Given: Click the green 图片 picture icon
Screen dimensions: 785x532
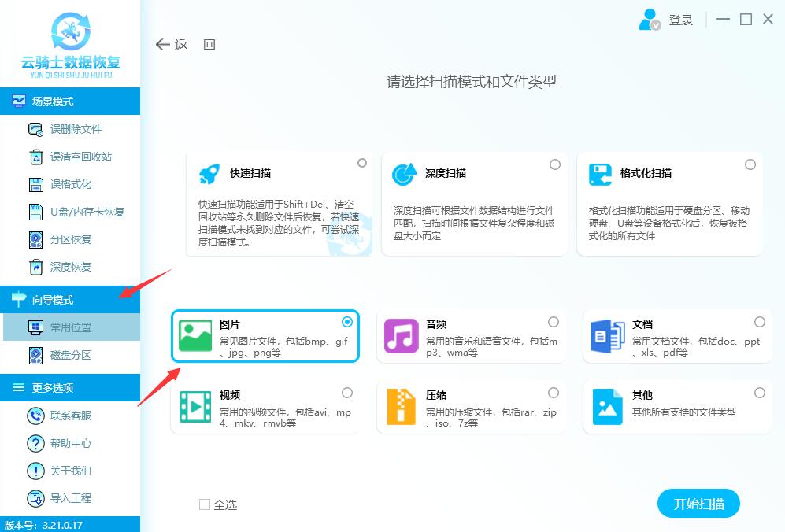Looking at the screenshot, I should pyautogui.click(x=196, y=336).
